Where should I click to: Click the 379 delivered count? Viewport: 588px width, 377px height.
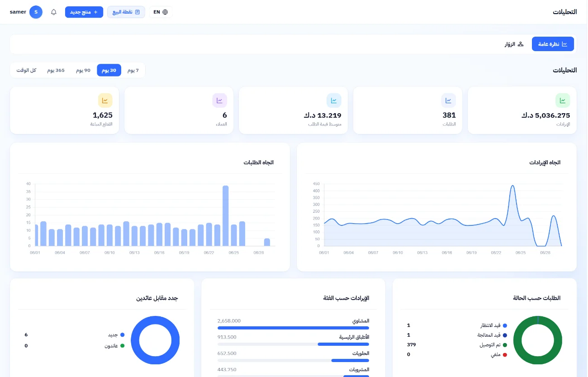[411, 345]
